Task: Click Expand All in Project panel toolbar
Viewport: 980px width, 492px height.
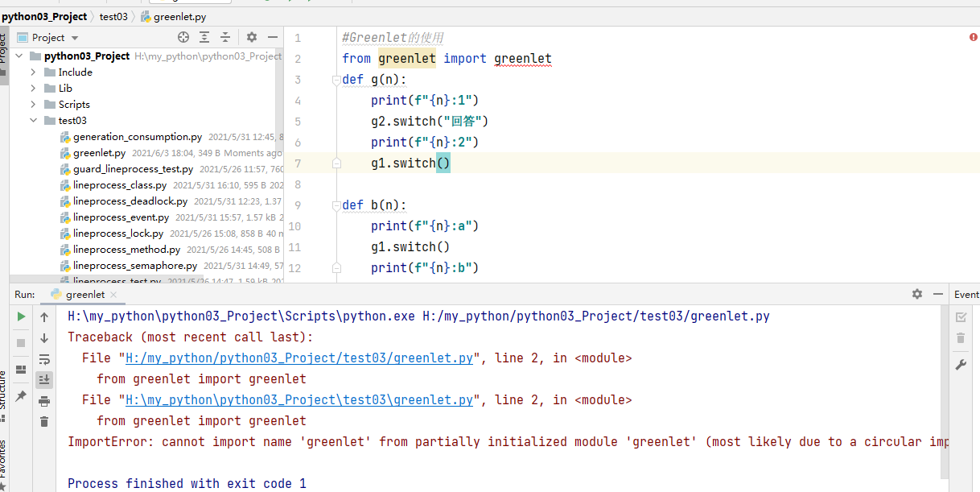Action: click(204, 37)
